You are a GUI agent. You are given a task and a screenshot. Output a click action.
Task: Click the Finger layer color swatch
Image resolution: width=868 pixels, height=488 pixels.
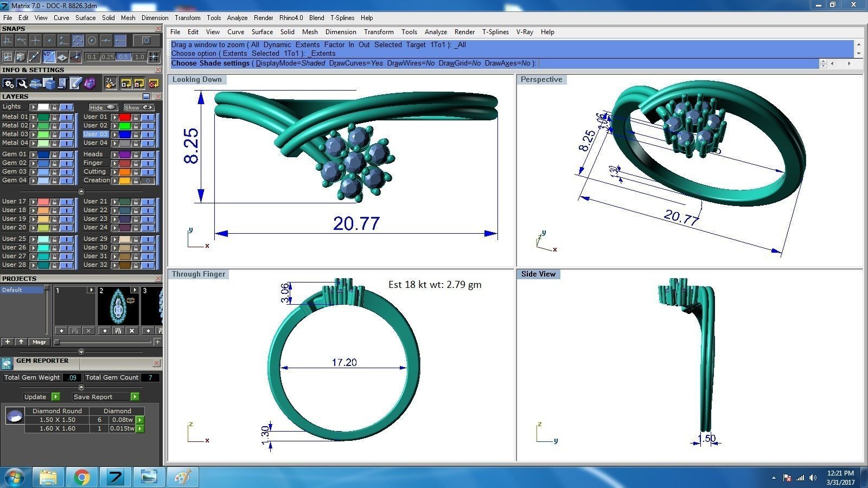pyautogui.click(x=125, y=163)
